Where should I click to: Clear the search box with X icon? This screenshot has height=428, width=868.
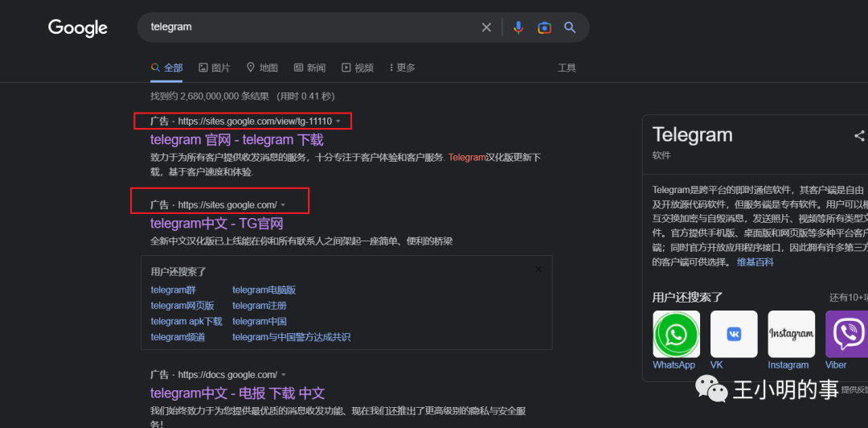(x=486, y=27)
